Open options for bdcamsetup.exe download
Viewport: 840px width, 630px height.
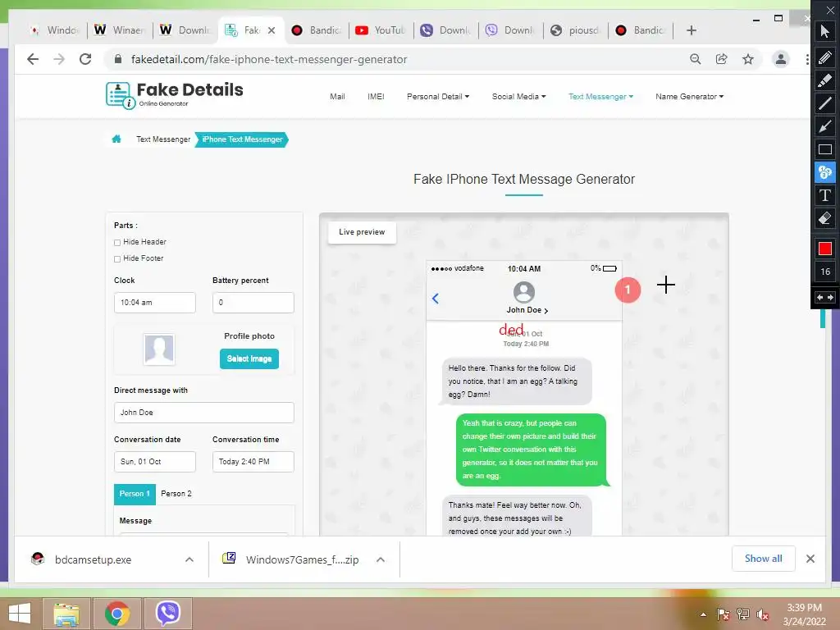[189, 559]
